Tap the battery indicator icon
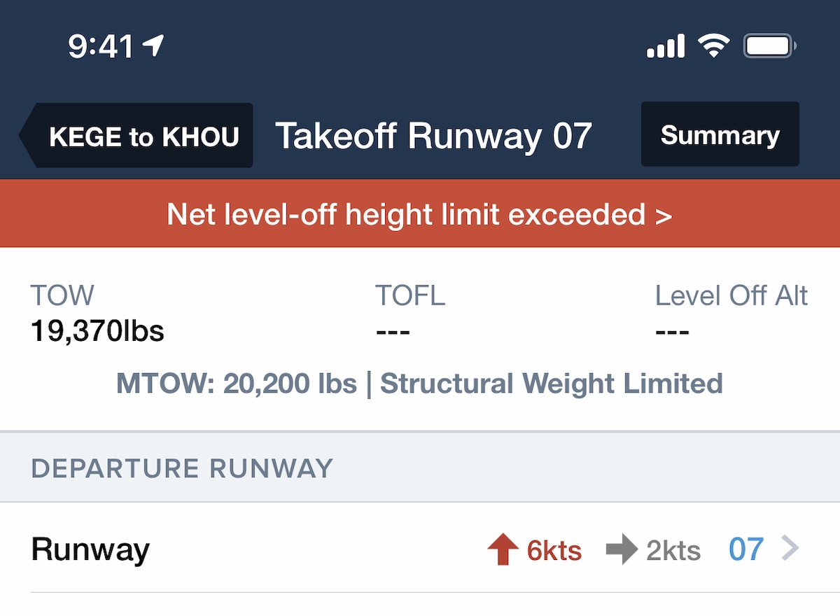This screenshot has width=840, height=616. coord(770,47)
